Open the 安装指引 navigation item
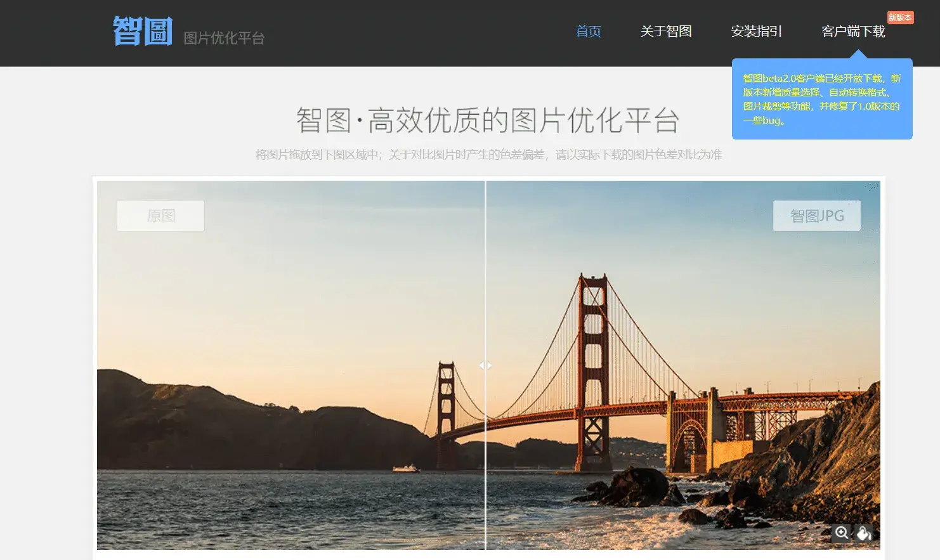 757,31
